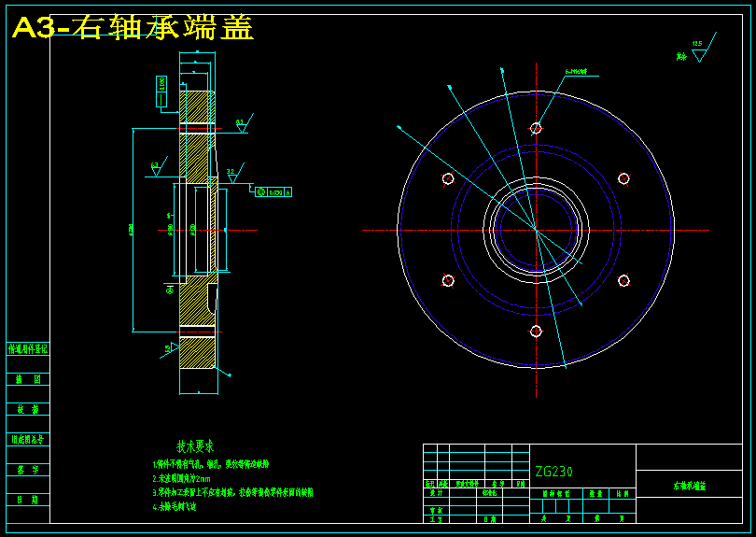Click the "比例" cell in the title block

click(623, 494)
